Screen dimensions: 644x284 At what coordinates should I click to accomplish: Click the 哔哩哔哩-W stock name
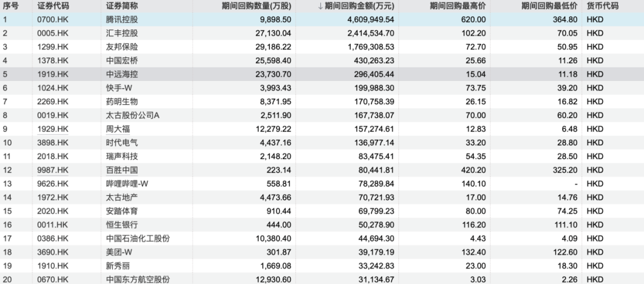126,183
